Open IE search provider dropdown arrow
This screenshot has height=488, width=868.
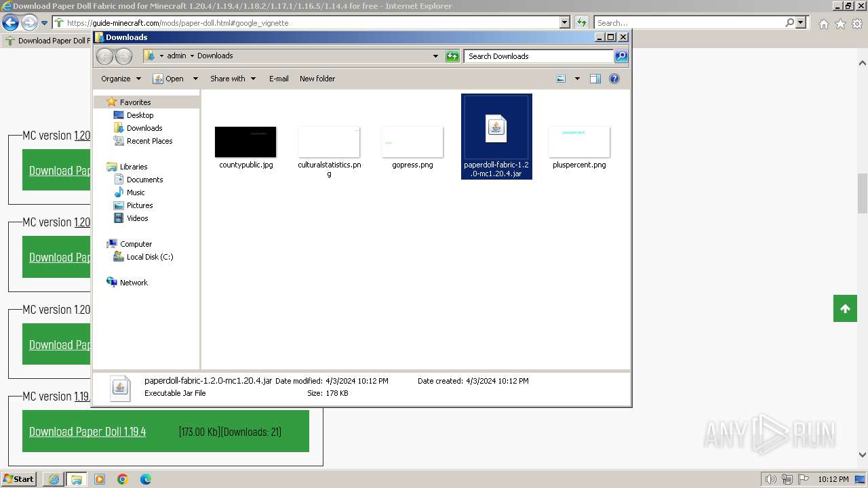[802, 22]
